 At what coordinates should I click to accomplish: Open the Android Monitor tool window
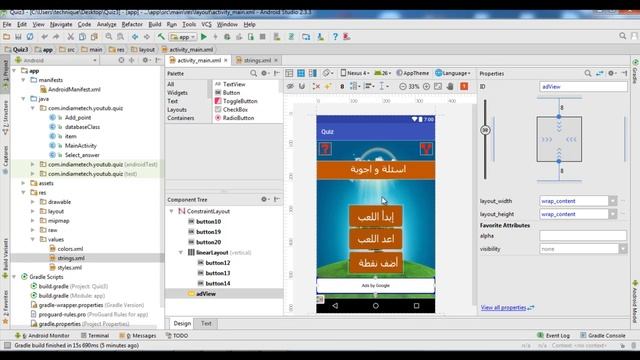[x=42, y=336]
